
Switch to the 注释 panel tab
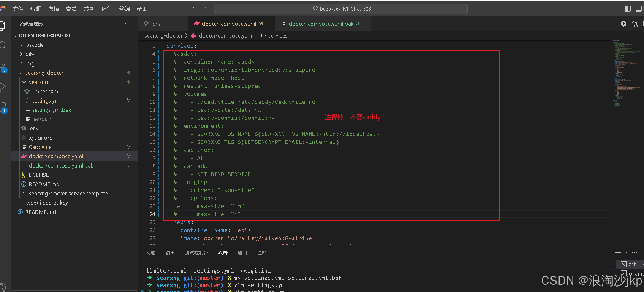point(262,253)
